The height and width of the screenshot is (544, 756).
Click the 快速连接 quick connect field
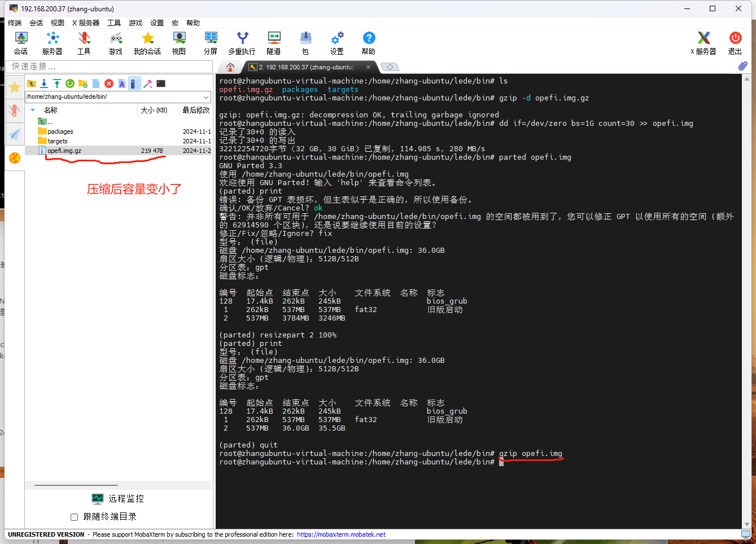click(110, 67)
